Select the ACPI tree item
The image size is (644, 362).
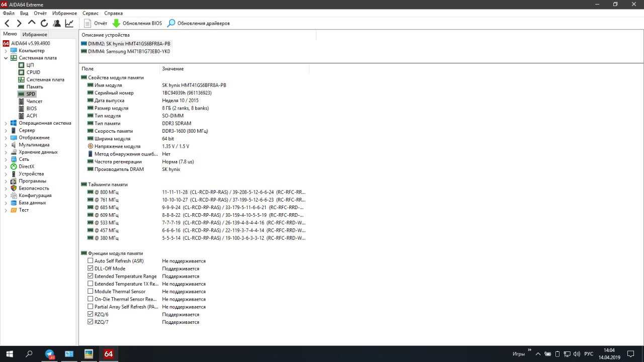[x=32, y=116]
